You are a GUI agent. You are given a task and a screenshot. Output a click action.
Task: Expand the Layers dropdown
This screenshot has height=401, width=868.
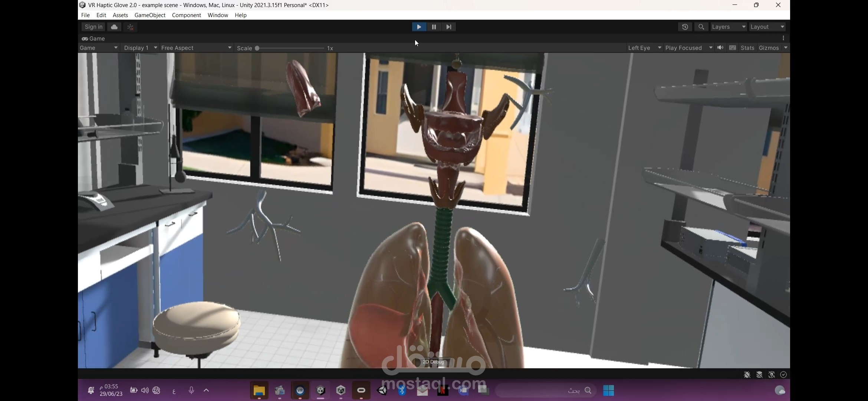click(729, 27)
